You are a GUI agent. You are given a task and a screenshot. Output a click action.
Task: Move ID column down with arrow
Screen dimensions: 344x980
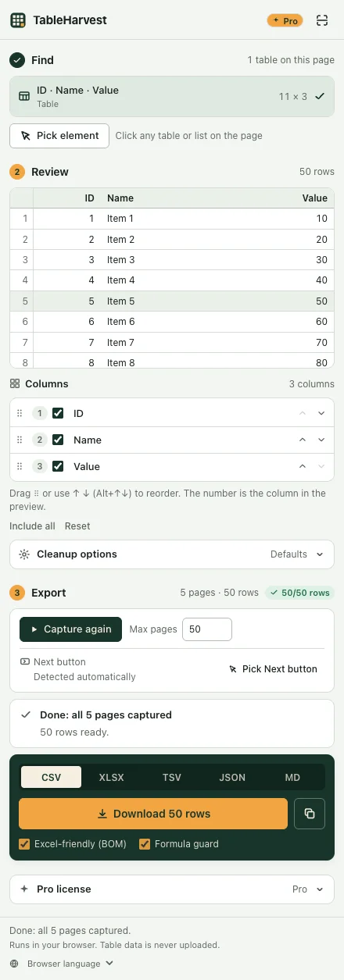[x=321, y=414]
